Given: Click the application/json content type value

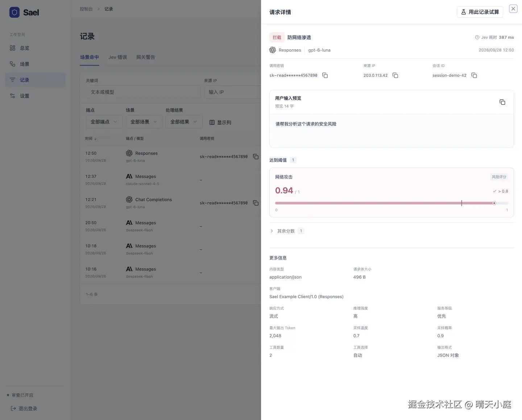Looking at the screenshot, I should [x=285, y=277].
